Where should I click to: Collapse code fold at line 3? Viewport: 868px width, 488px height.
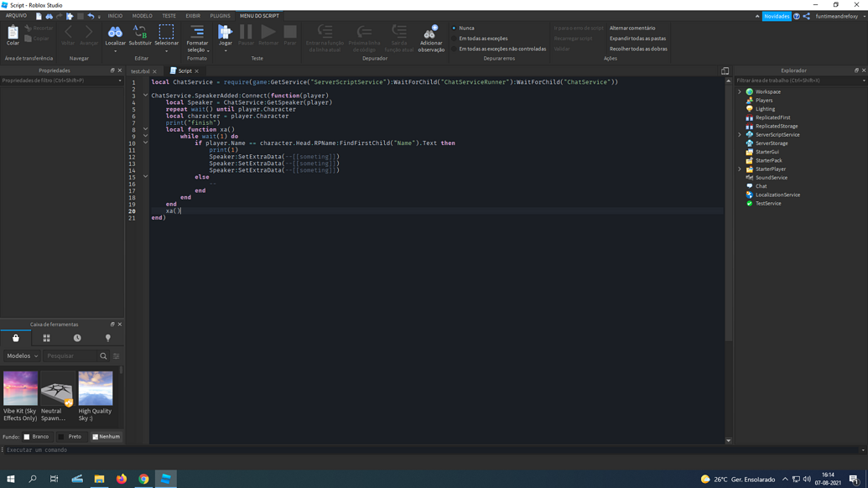coord(146,95)
